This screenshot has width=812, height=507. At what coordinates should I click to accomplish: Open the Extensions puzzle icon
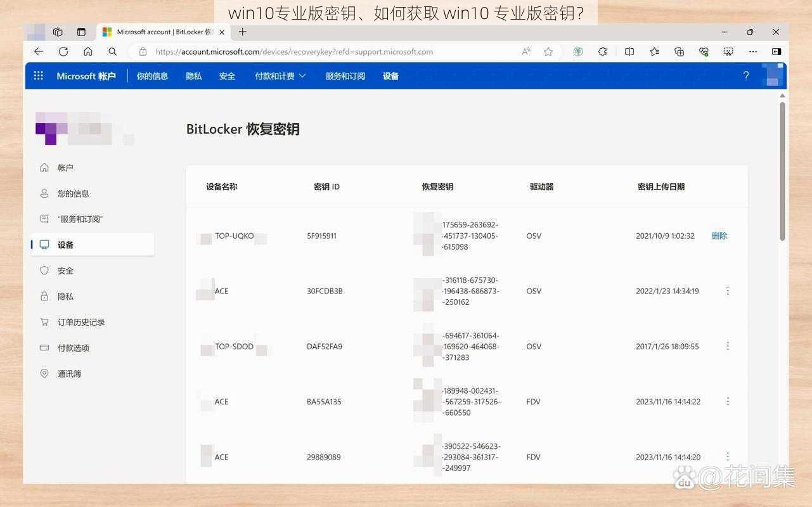tap(603, 51)
